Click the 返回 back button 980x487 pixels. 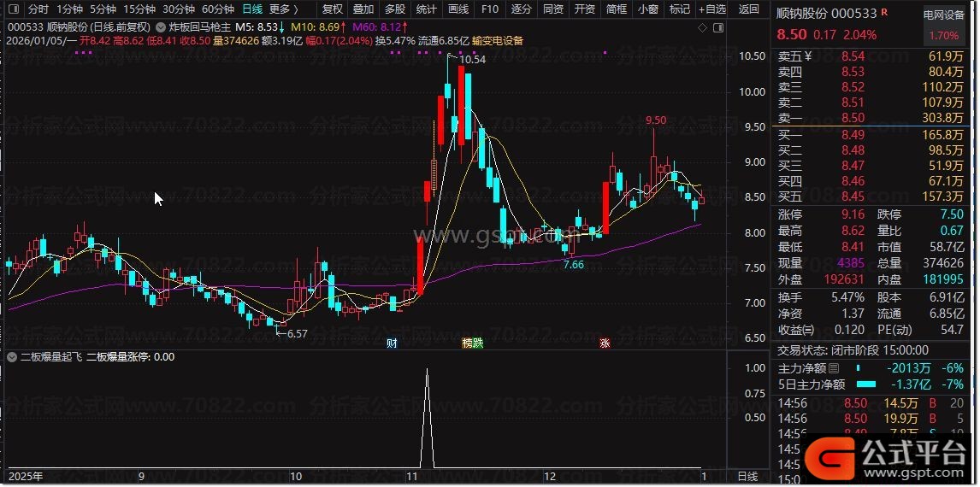pyautogui.click(x=748, y=9)
